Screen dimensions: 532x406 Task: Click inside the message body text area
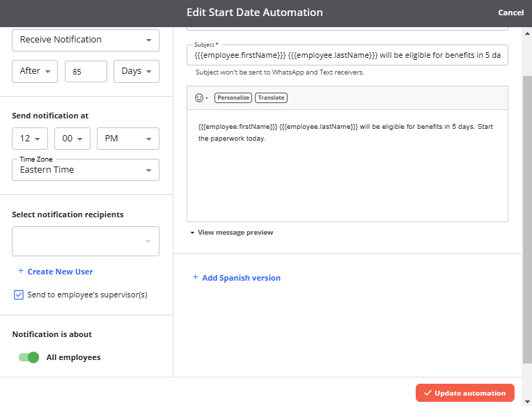(x=347, y=166)
